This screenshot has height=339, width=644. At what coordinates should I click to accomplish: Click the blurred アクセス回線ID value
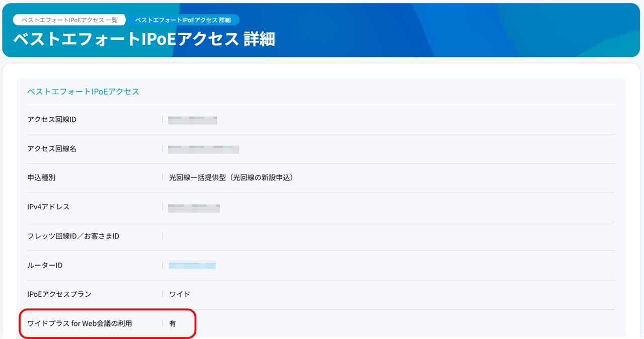click(193, 120)
